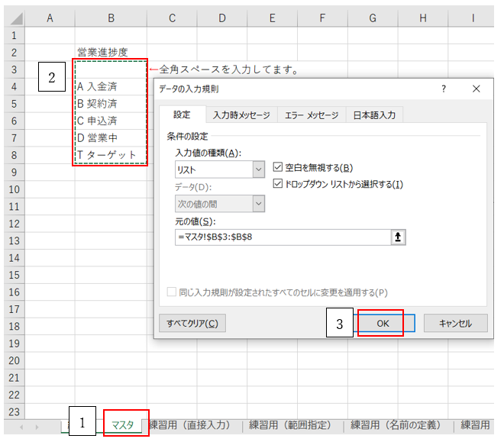The image size is (504, 442).
Task: Close the データの入力規則 dialog with X
Action: 477,89
